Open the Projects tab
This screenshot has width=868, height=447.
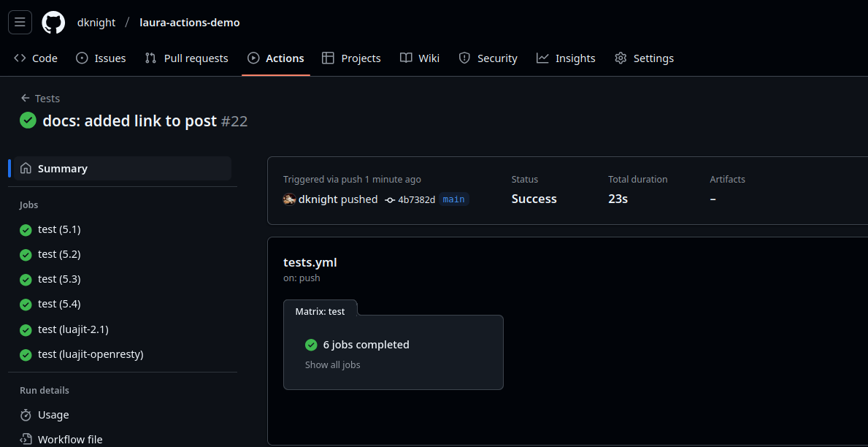352,58
